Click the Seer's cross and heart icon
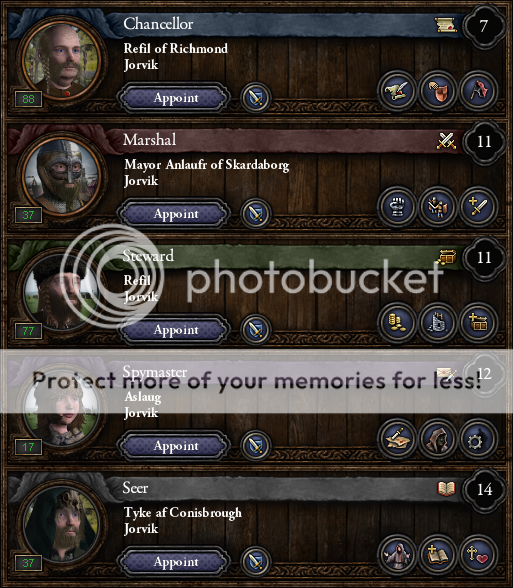 (478, 555)
